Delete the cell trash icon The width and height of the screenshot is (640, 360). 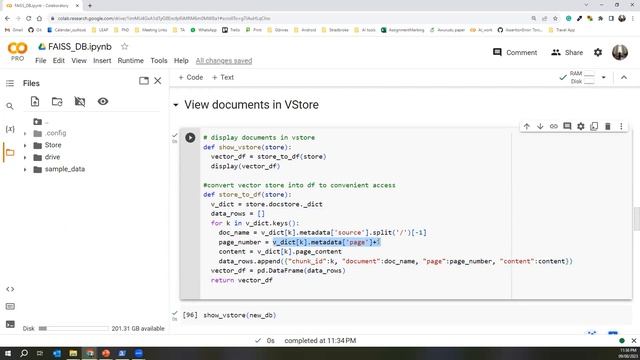pyautogui.click(x=607, y=127)
